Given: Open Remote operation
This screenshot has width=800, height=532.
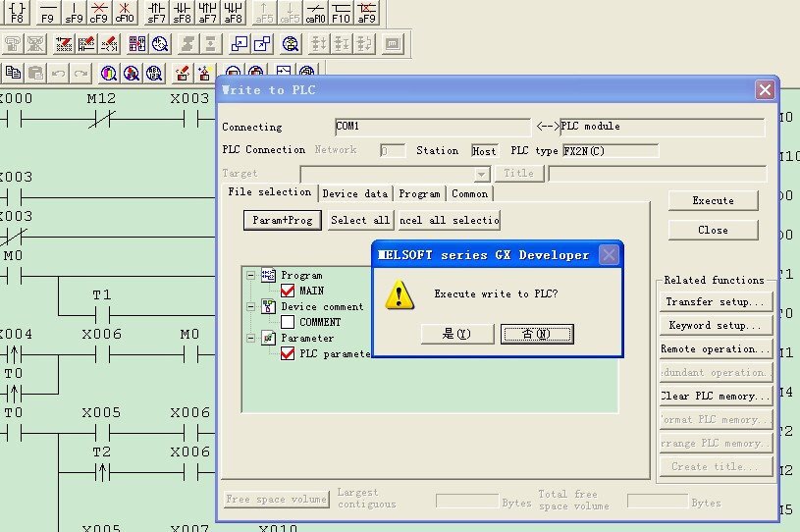Looking at the screenshot, I should pyautogui.click(x=716, y=348).
